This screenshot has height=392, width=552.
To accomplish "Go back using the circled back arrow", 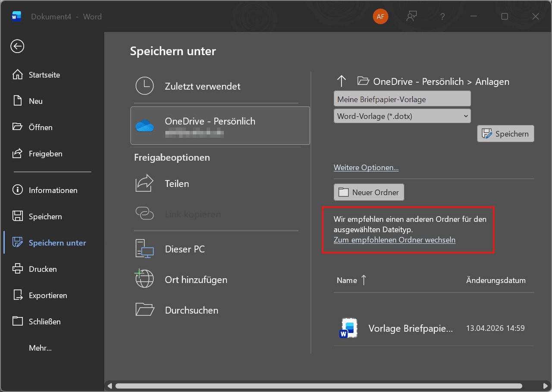I will pos(17,46).
